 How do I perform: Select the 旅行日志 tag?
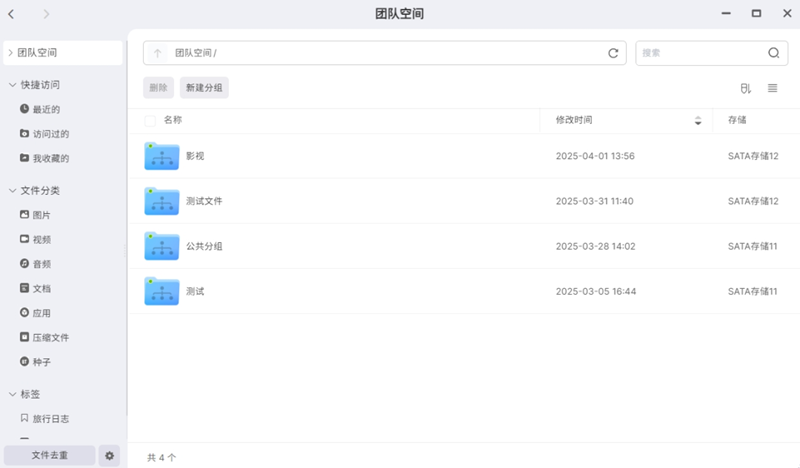tap(44, 418)
